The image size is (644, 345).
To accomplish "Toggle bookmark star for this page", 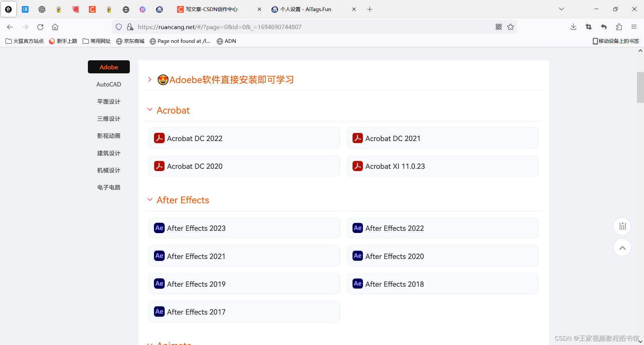I will point(511,27).
